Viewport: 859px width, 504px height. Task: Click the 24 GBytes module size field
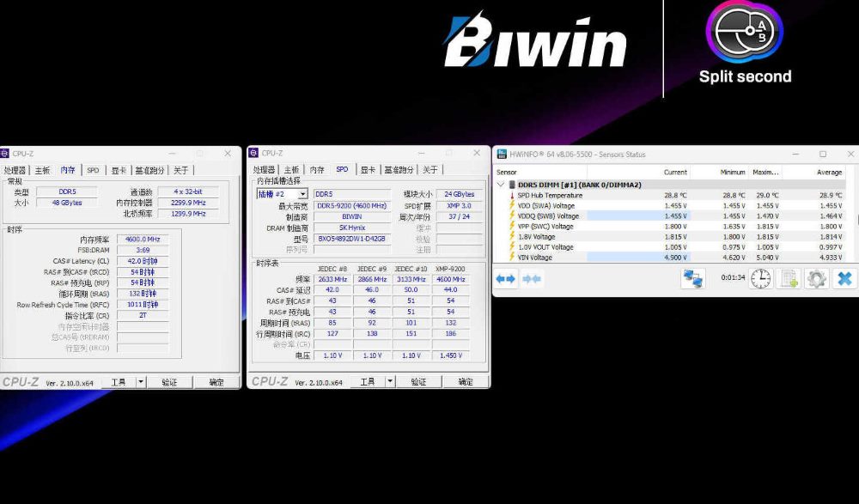459,194
